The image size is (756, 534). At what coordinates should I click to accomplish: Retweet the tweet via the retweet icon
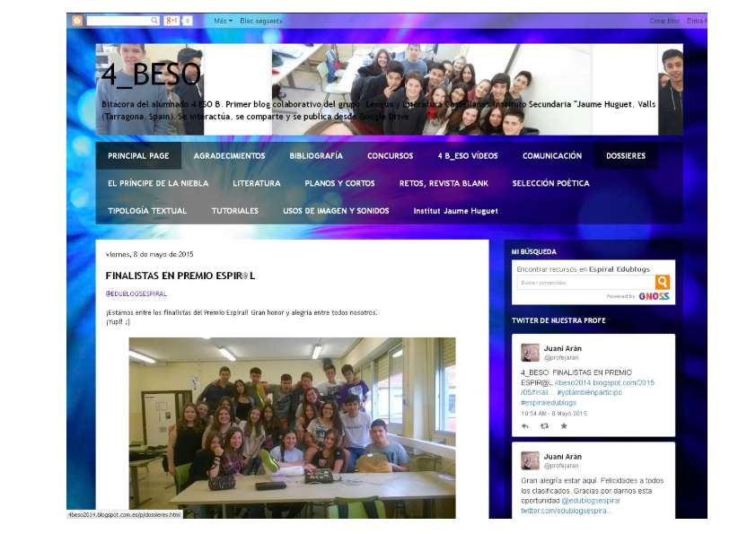(546, 427)
